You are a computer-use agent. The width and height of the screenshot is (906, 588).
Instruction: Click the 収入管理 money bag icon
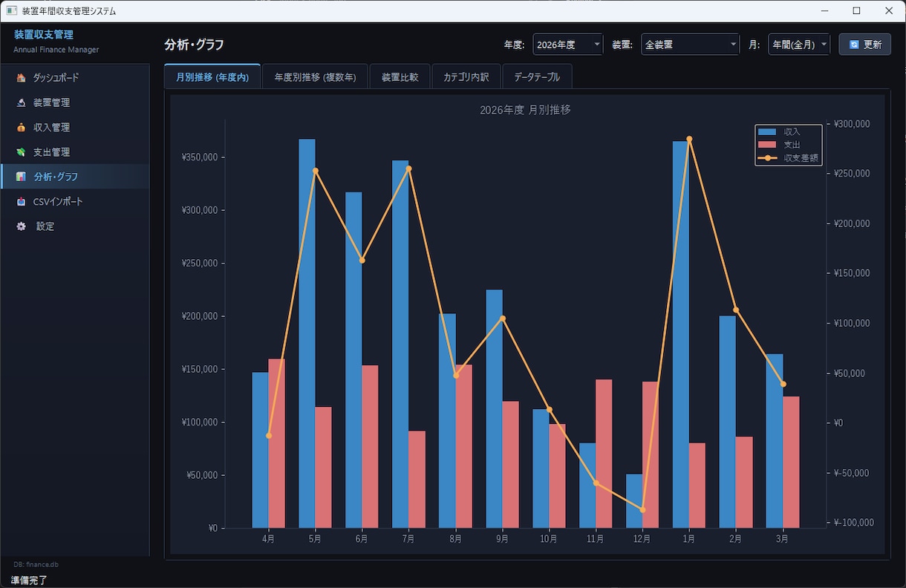(21, 128)
